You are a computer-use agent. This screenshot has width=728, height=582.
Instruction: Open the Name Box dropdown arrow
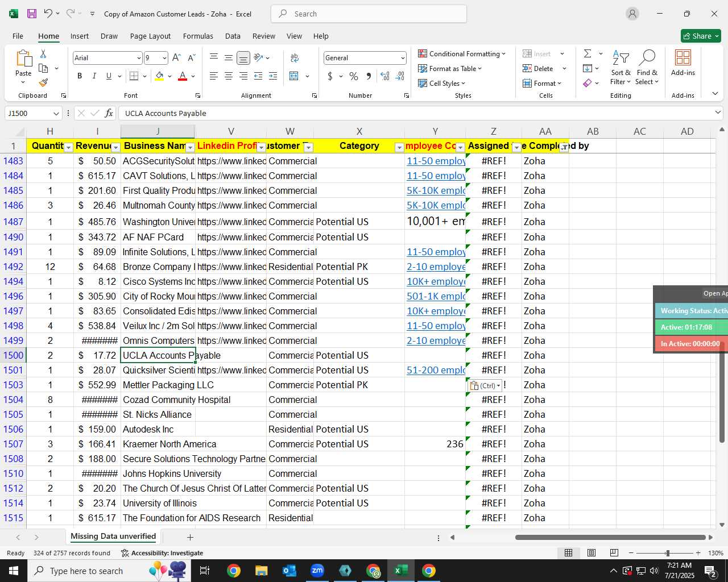click(x=56, y=113)
